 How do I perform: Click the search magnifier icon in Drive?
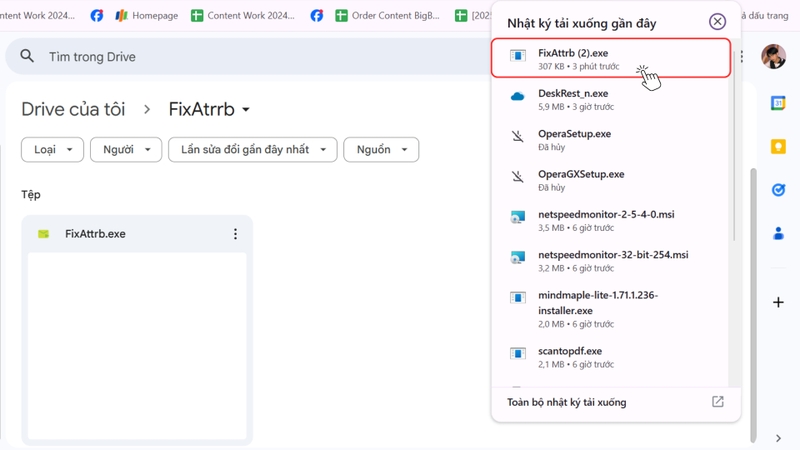tap(27, 56)
